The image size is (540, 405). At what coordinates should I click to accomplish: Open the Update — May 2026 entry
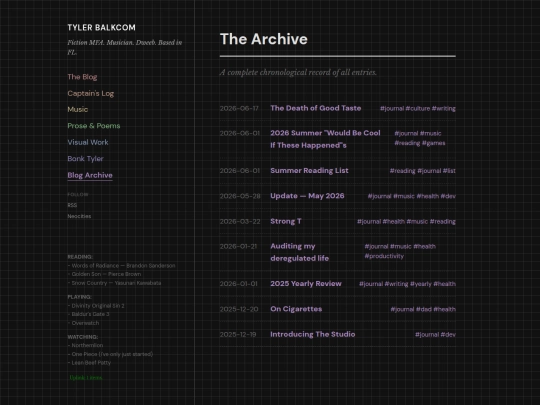pyautogui.click(x=307, y=196)
